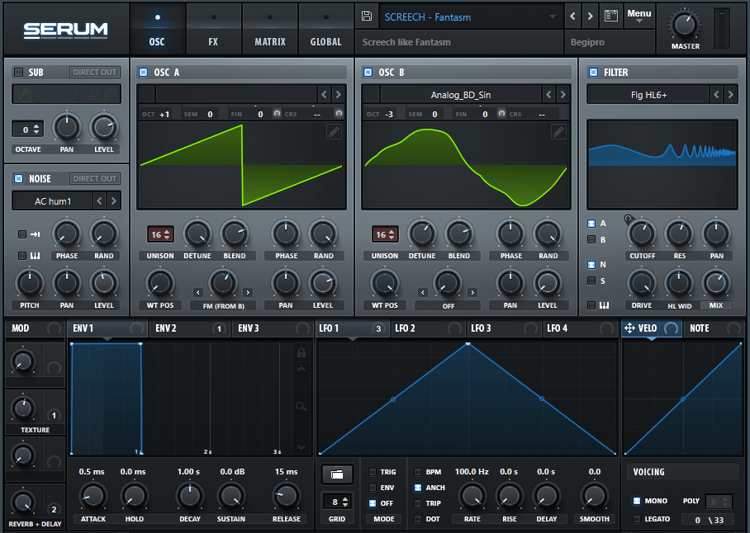Enable POLY voicing voice count field
The image size is (750, 533).
pyautogui.click(x=719, y=501)
